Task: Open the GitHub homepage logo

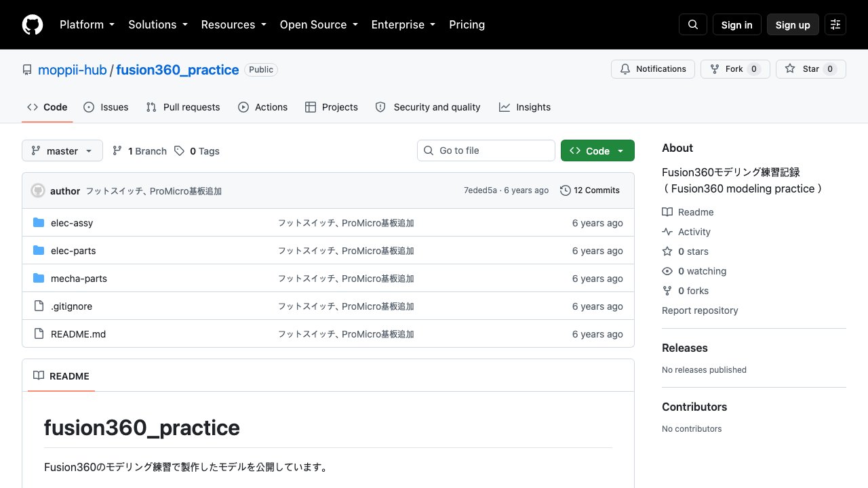Action: click(33, 24)
